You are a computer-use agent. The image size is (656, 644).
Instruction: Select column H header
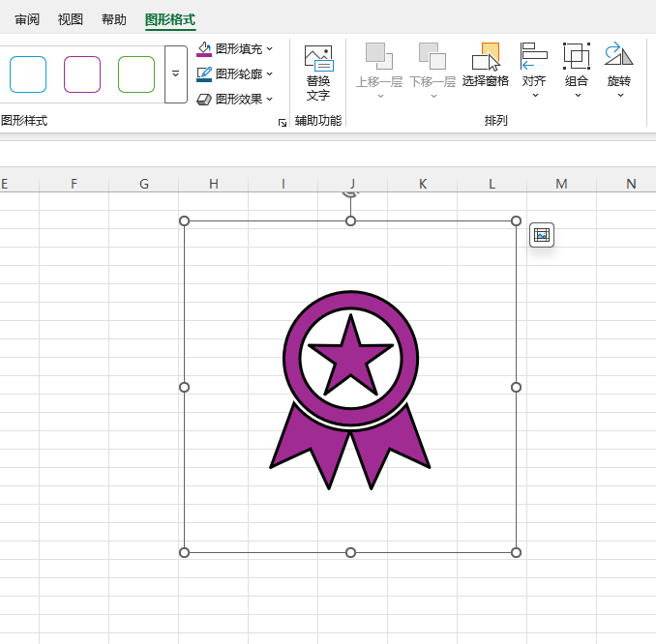[214, 184]
